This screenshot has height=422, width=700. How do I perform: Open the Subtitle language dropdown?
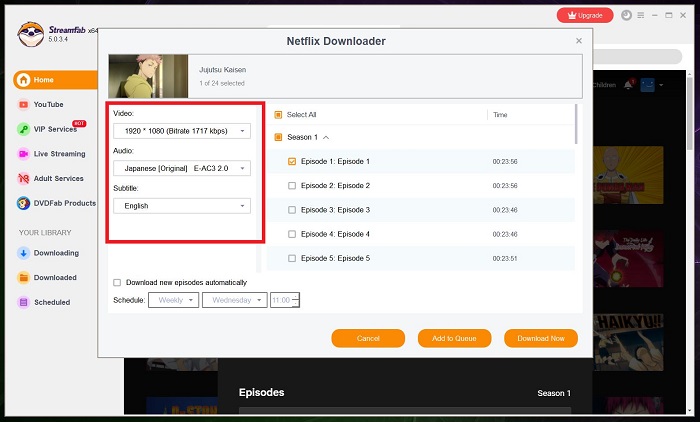click(182, 206)
